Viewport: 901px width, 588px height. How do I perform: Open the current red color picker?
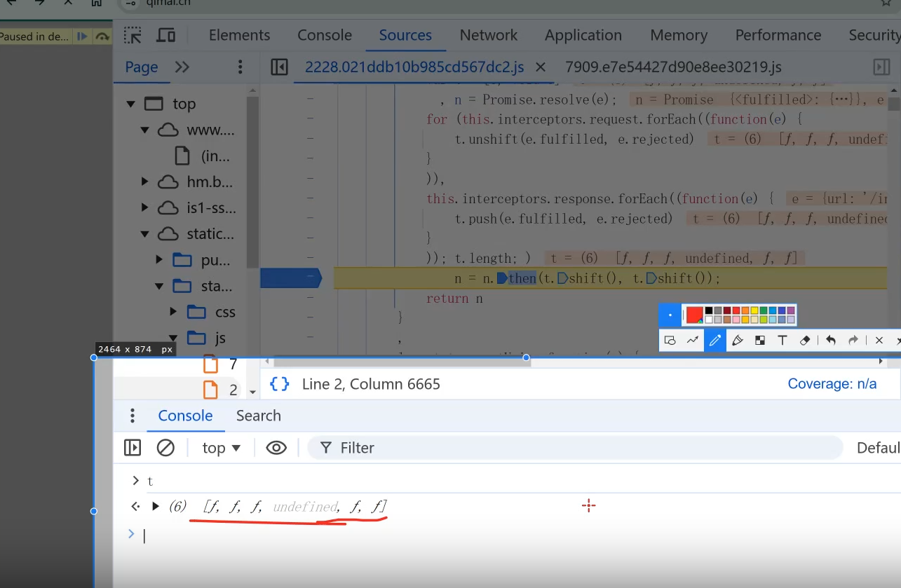point(694,315)
